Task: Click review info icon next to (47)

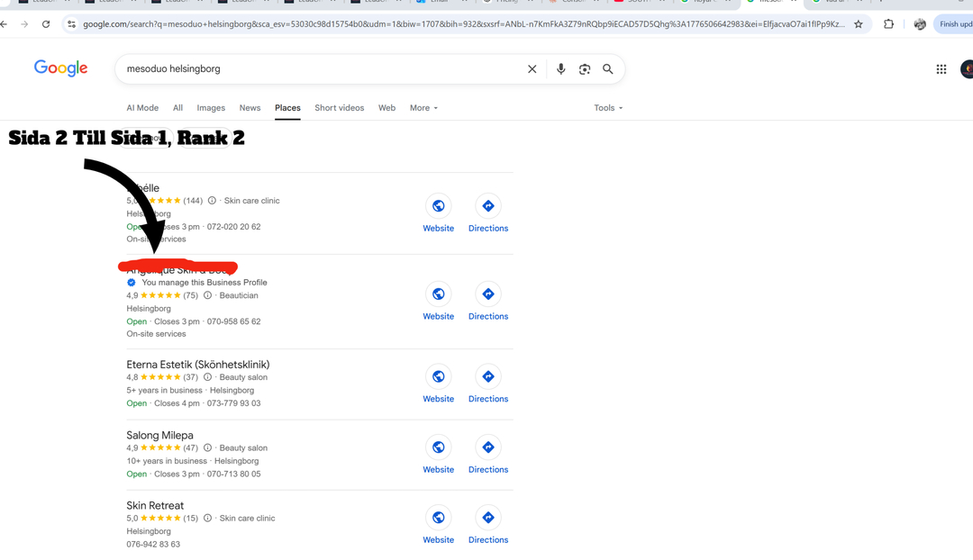Action: (208, 447)
